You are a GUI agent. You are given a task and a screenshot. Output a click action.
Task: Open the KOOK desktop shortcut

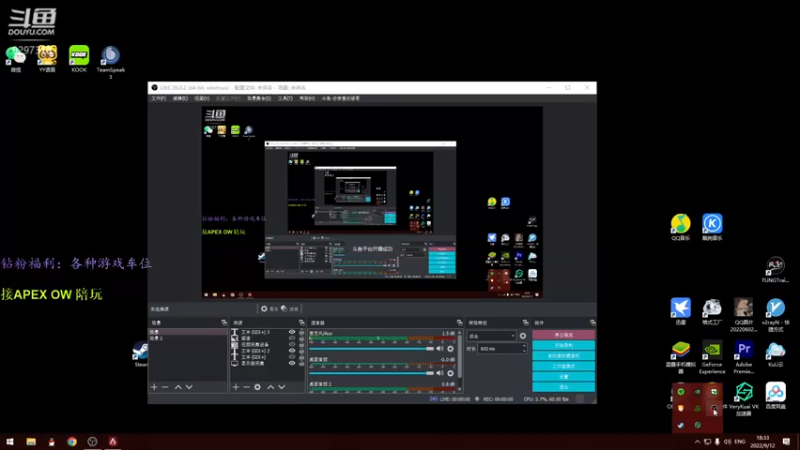point(79,59)
